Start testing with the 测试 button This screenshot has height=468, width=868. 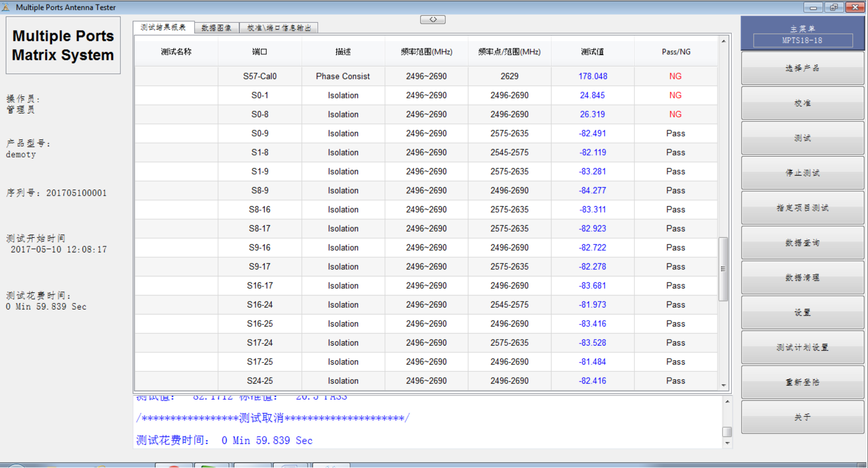[802, 138]
